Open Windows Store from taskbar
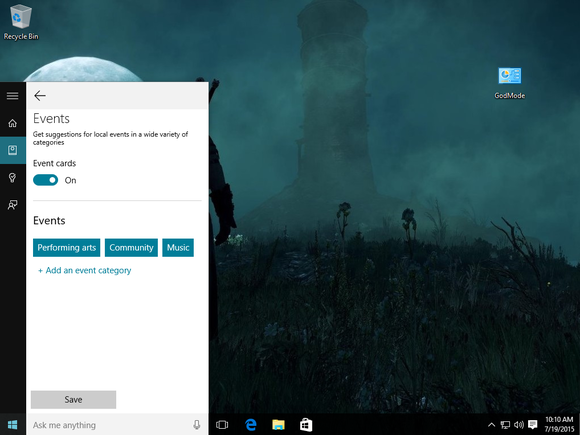 click(x=306, y=425)
